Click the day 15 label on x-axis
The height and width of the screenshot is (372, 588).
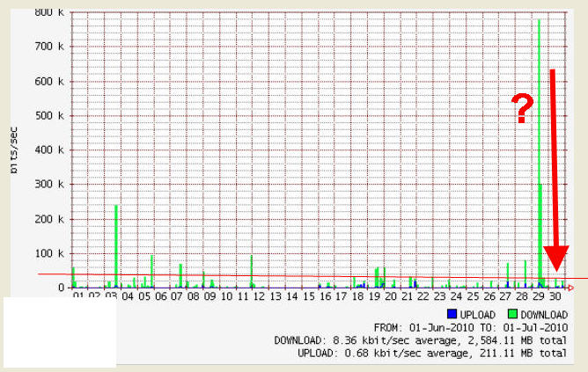(308, 297)
